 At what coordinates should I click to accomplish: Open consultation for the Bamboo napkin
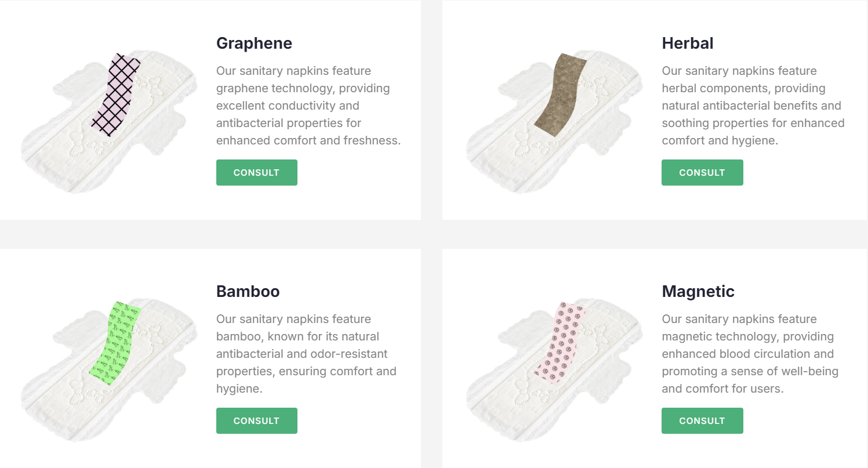coord(256,420)
